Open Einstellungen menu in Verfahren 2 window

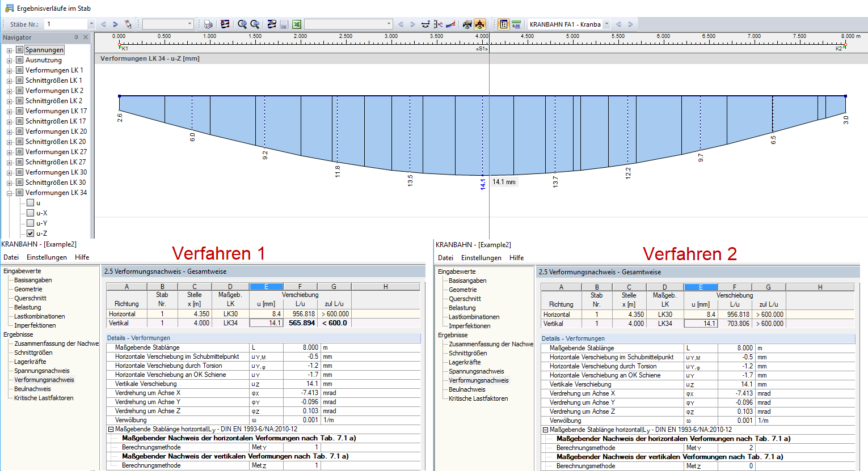[481, 258]
